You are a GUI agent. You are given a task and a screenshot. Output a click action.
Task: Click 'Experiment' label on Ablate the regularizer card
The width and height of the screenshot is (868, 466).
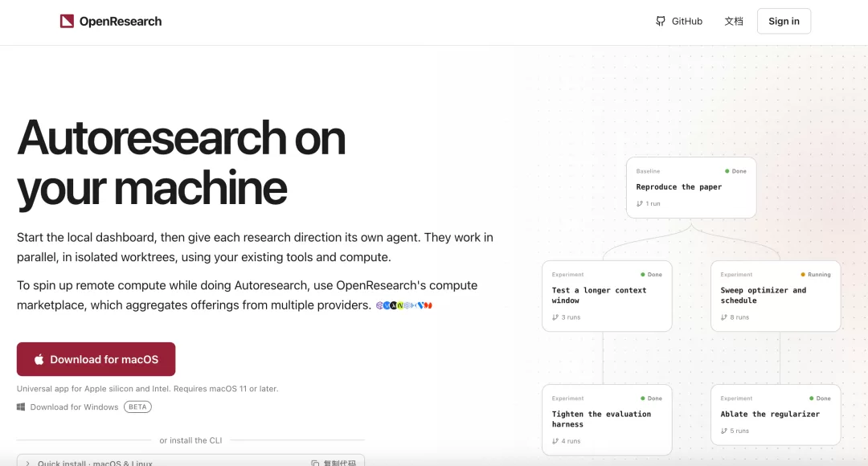point(736,399)
